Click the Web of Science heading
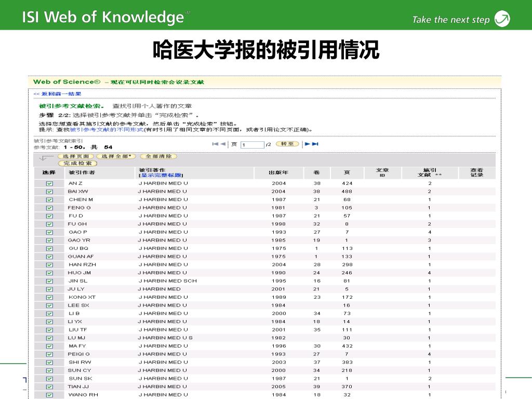 (x=67, y=82)
